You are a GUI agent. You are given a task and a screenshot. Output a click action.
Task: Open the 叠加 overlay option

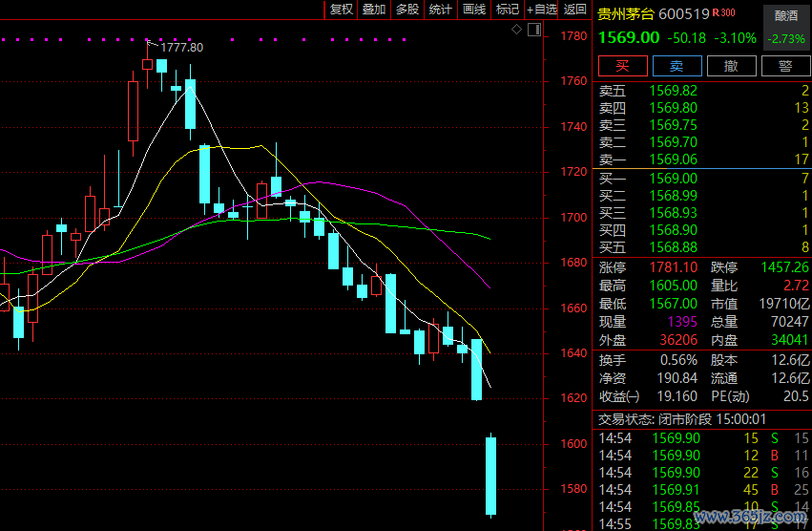coord(374,10)
